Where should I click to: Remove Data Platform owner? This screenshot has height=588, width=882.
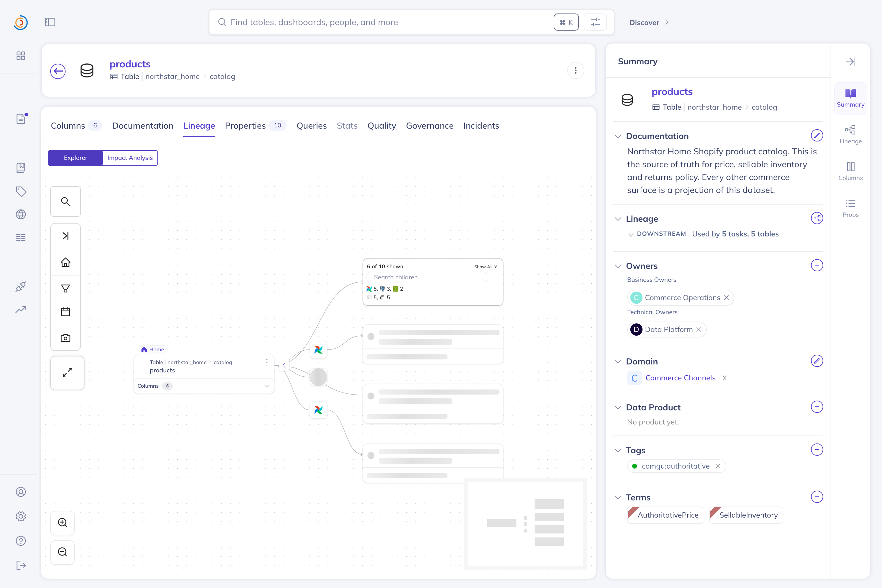point(699,329)
